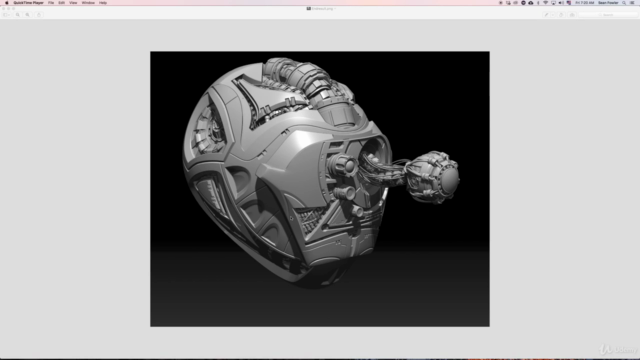Open the AirPlay display menu icon

[x=553, y=3]
